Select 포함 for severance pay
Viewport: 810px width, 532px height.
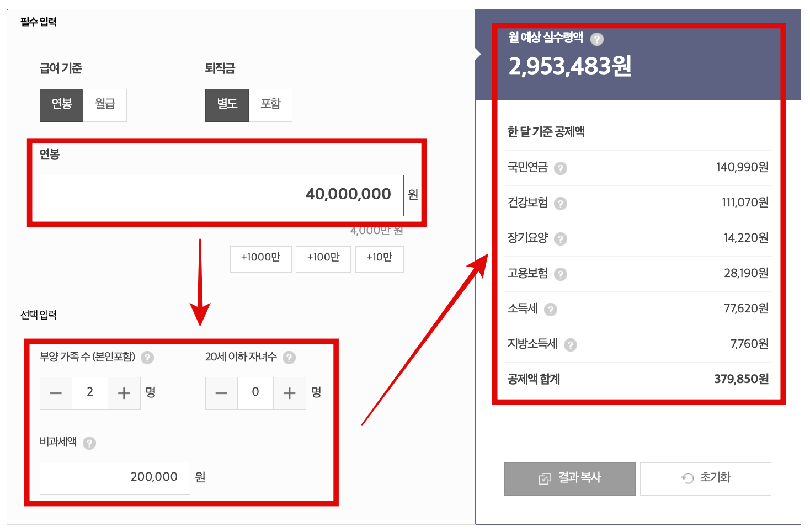[270, 105]
